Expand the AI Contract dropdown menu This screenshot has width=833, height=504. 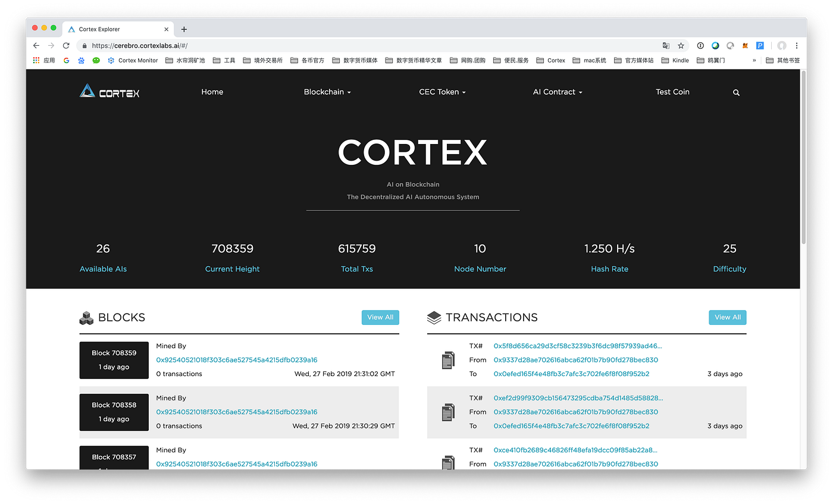point(558,92)
